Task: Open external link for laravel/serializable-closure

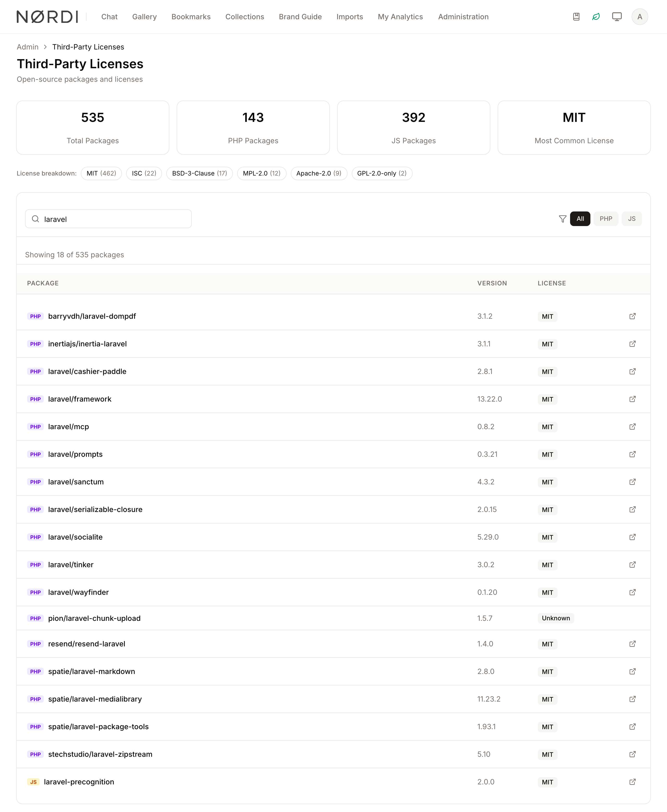Action: tap(632, 509)
